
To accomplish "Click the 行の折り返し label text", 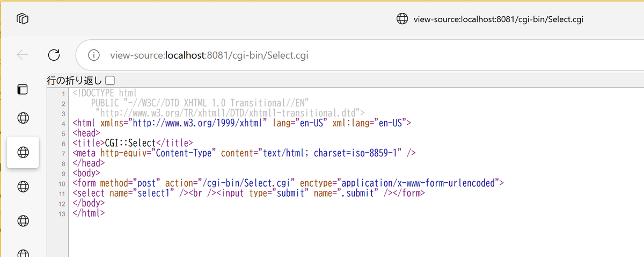I will tap(75, 81).
